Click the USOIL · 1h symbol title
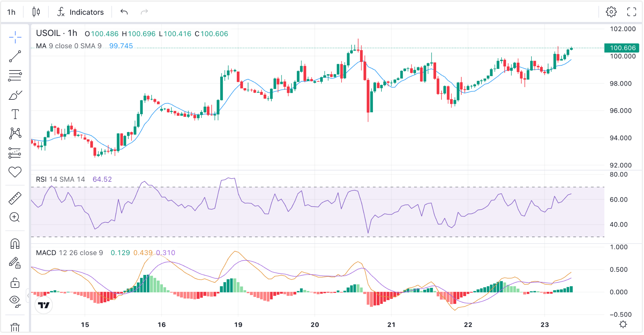Screen dimensions: 644x335 click(x=57, y=33)
